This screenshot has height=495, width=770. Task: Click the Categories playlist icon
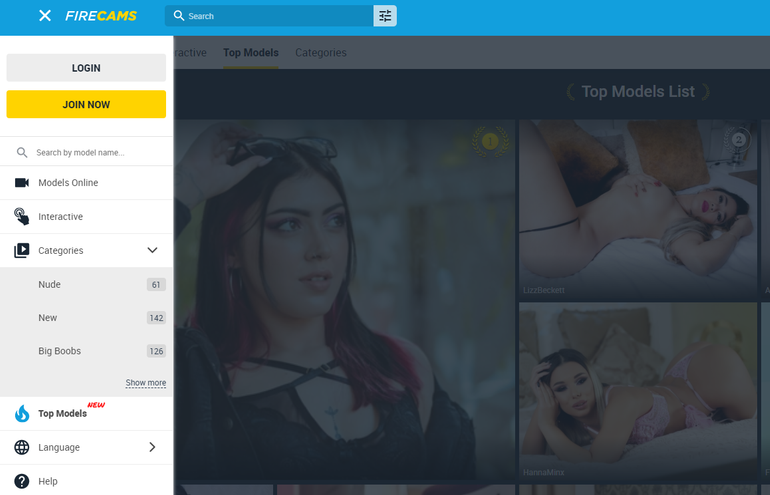22,250
